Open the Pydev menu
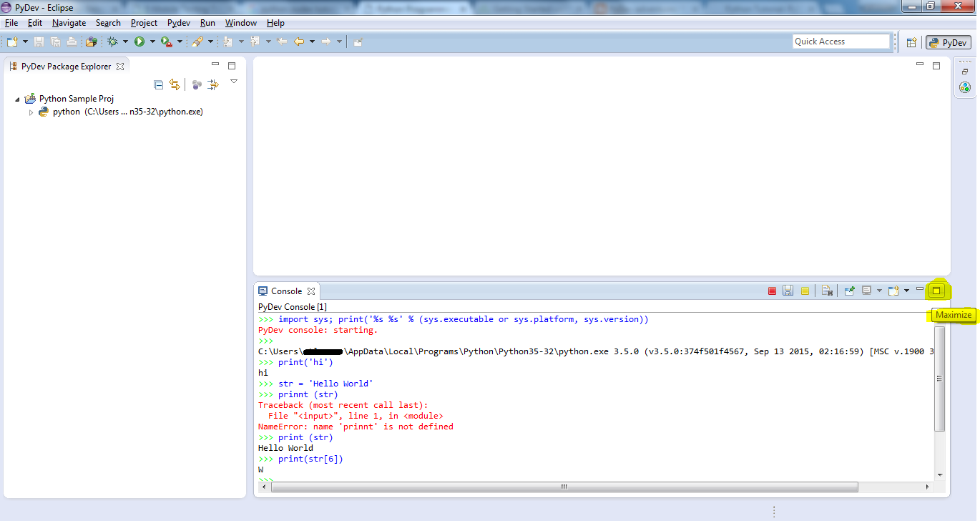Screen dimensions: 980x521 179,23
